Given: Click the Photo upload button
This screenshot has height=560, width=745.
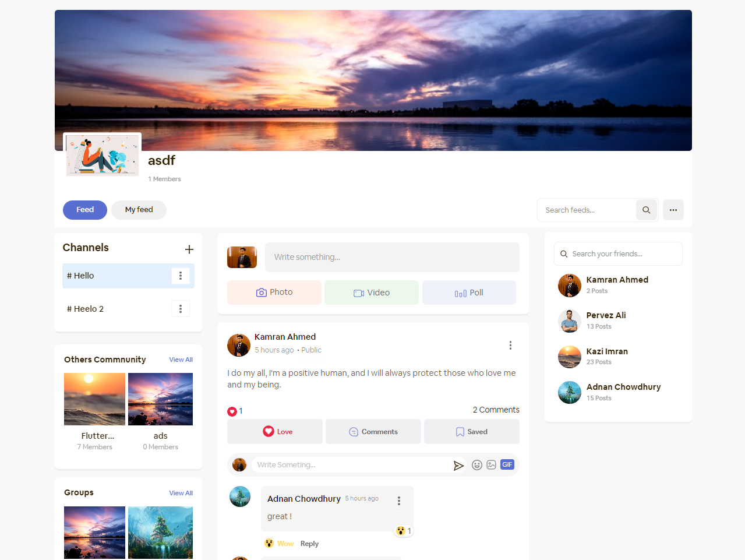Looking at the screenshot, I should pos(274,293).
